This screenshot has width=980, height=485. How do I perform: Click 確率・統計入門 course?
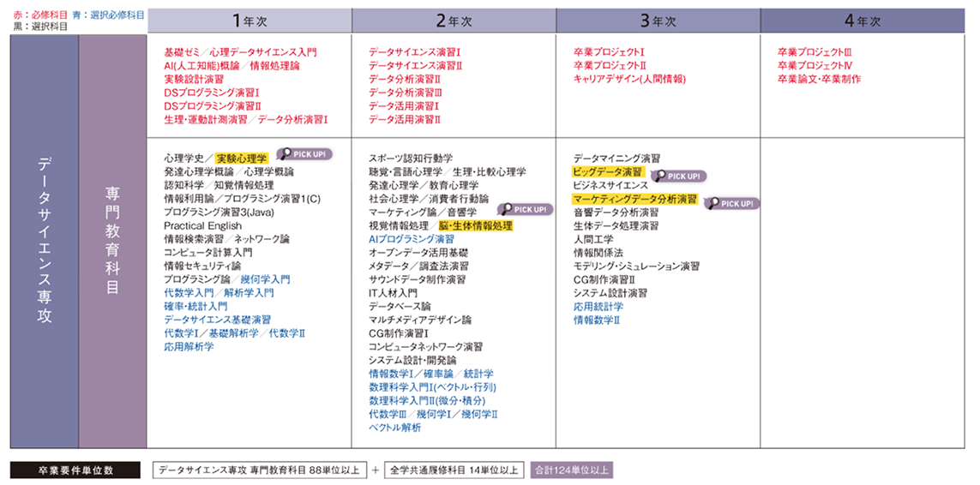pyautogui.click(x=195, y=306)
